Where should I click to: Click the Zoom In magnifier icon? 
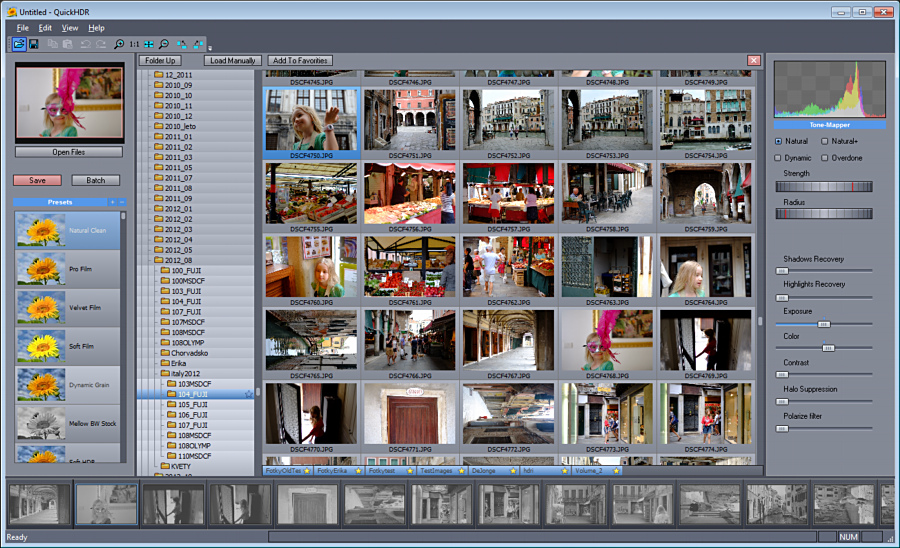point(119,44)
